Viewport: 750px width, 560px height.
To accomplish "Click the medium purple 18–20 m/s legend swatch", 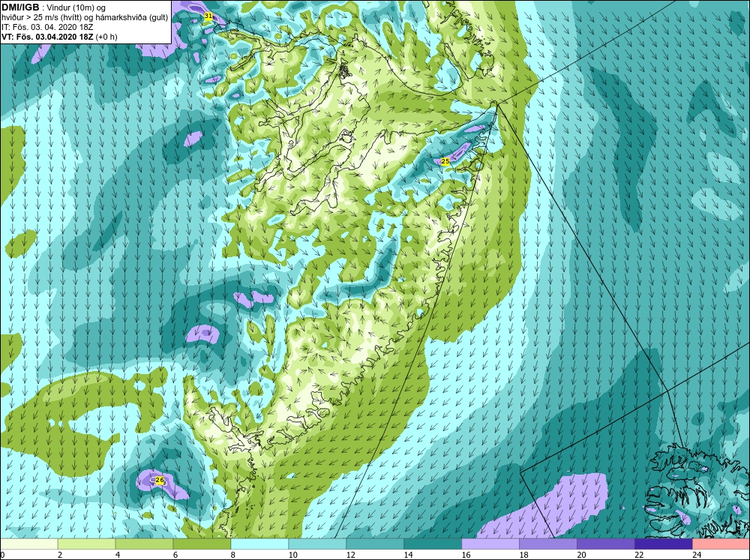I will (548, 544).
